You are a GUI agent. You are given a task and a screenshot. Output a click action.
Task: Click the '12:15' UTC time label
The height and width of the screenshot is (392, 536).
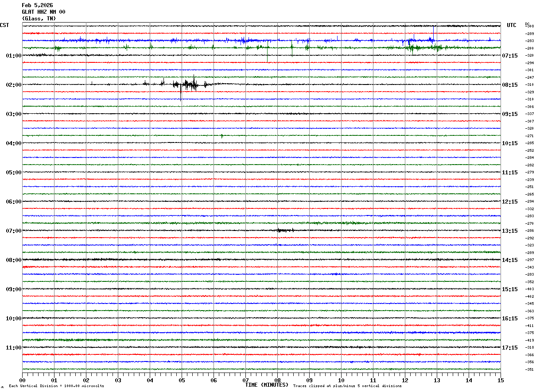pos(510,202)
